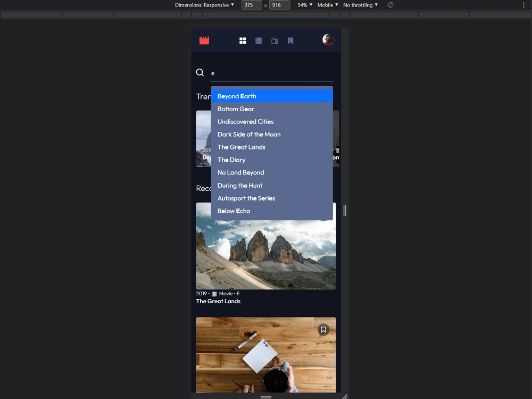The image size is (532, 399).
Task: Choose 'The Diary' suggestion
Action: coord(272,160)
